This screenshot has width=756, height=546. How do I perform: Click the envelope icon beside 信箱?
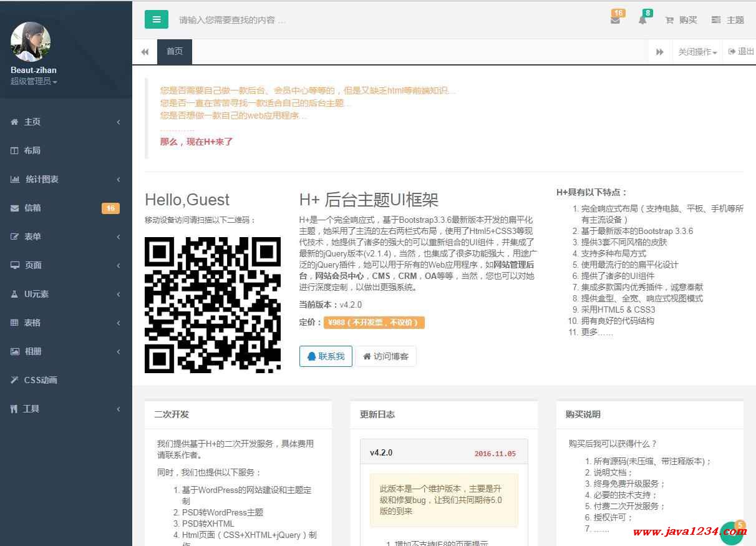pos(14,208)
